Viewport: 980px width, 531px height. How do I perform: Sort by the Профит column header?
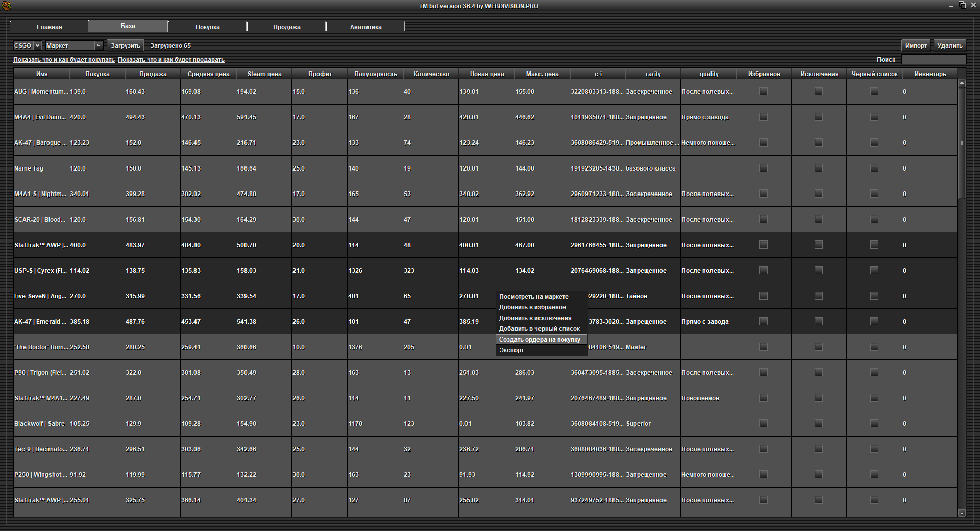320,74
